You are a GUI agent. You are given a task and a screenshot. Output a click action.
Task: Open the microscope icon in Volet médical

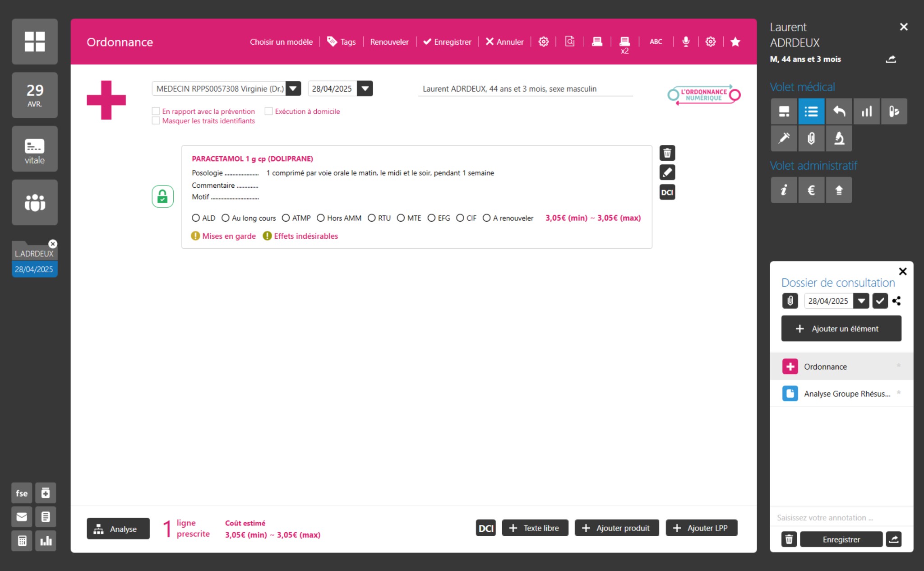[839, 139]
